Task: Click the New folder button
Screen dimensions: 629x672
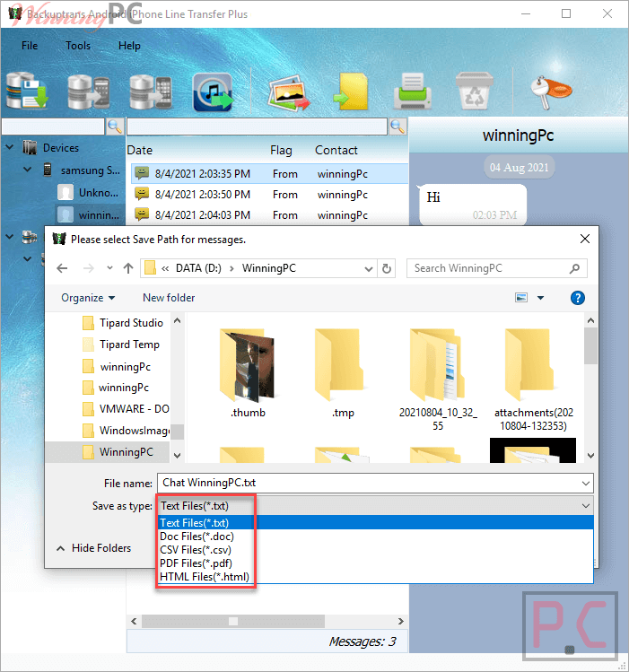Action: coord(169,298)
